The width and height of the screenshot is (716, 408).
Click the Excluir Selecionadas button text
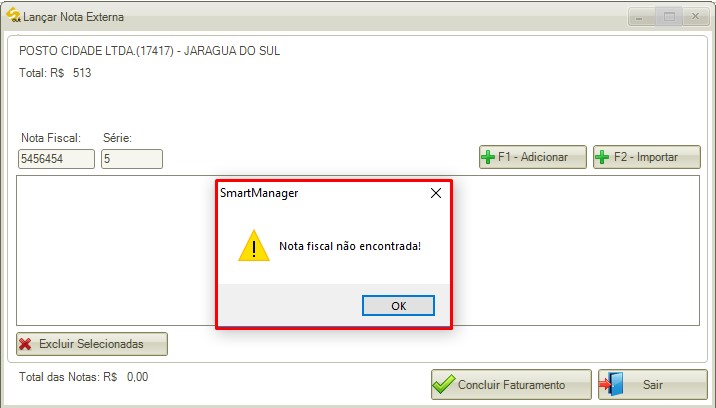[91, 344]
